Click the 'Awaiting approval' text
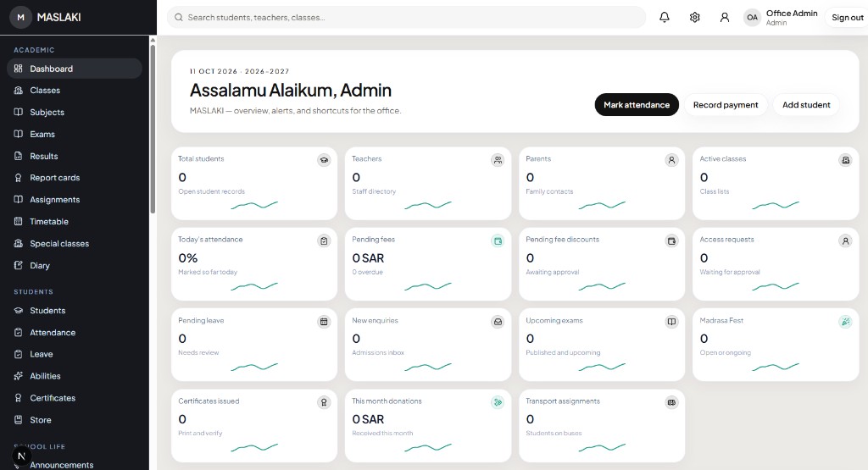The width and height of the screenshot is (868, 470). 553,272
